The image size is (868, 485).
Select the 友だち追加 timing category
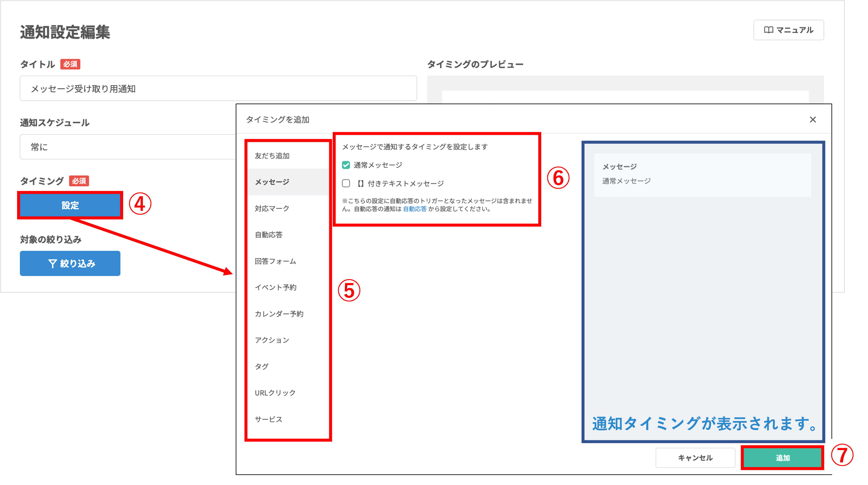click(x=272, y=156)
